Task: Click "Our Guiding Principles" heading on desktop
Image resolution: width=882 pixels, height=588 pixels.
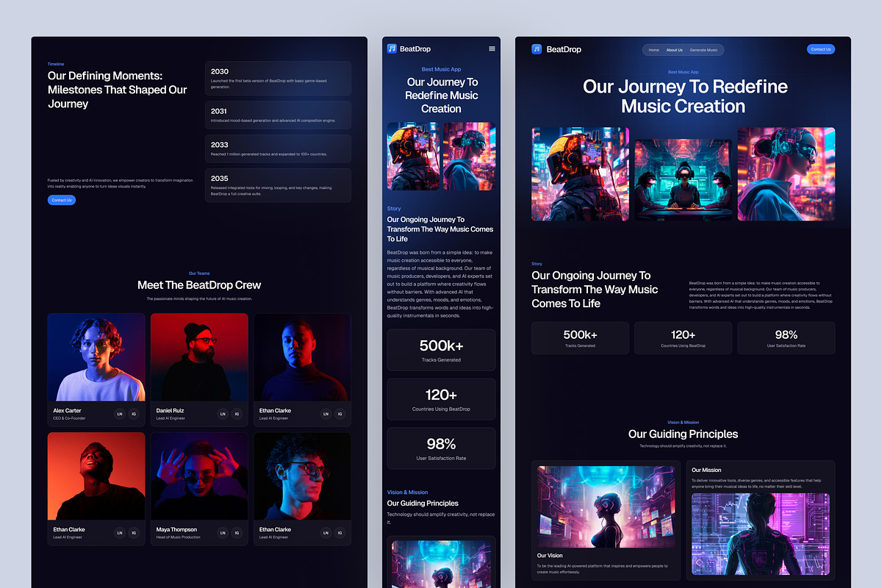Action: pos(684,434)
